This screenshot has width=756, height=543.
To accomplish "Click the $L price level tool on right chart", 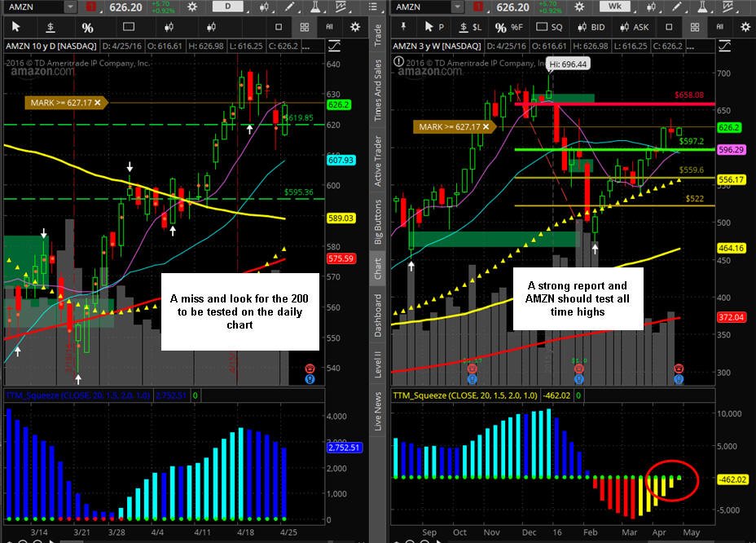I will tap(471, 27).
